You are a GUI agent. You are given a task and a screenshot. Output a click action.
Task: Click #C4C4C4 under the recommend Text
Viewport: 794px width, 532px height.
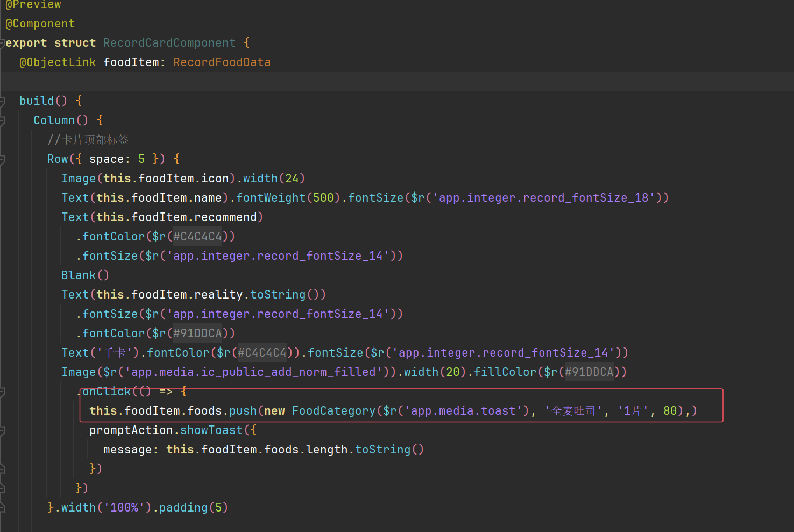tap(197, 237)
